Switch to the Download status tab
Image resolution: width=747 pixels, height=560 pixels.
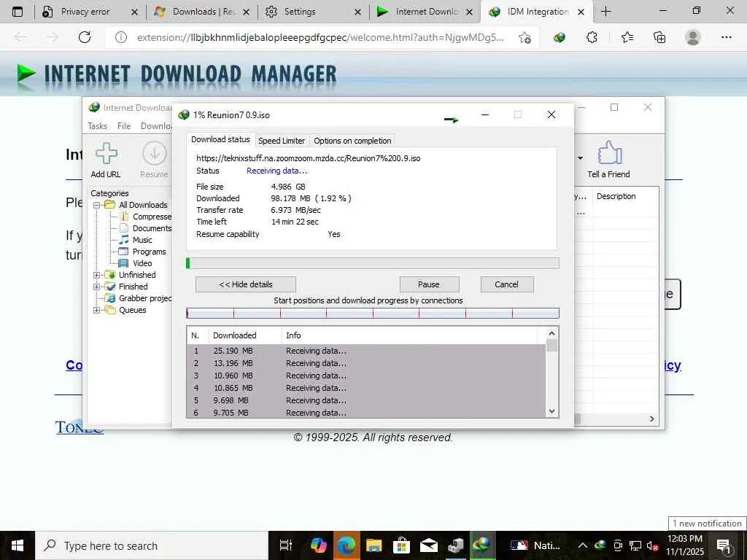pos(220,139)
